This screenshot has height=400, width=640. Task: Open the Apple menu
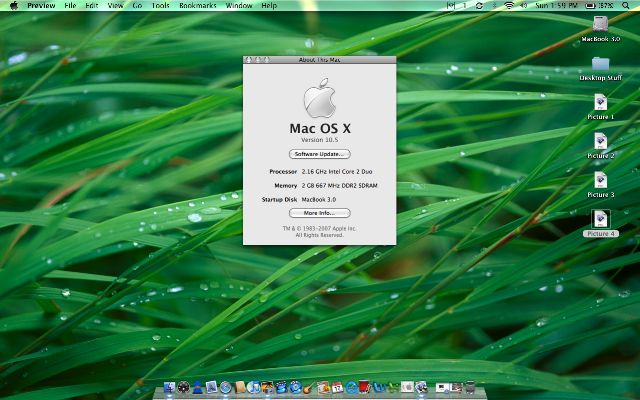pos(13,6)
